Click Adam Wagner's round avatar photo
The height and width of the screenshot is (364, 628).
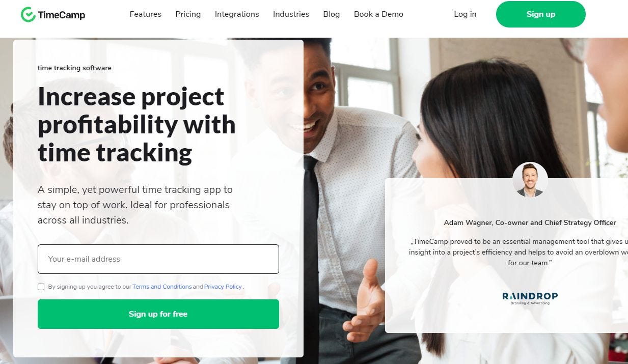530,180
